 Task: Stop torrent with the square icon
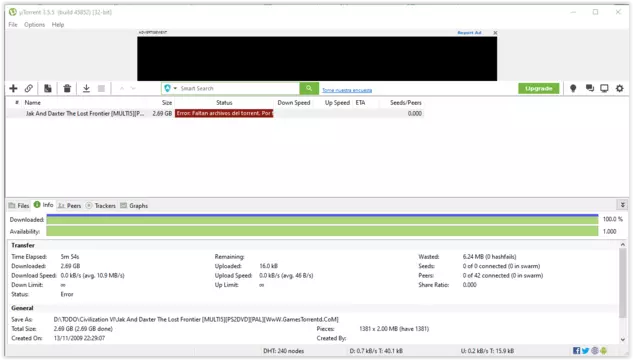tap(101, 88)
